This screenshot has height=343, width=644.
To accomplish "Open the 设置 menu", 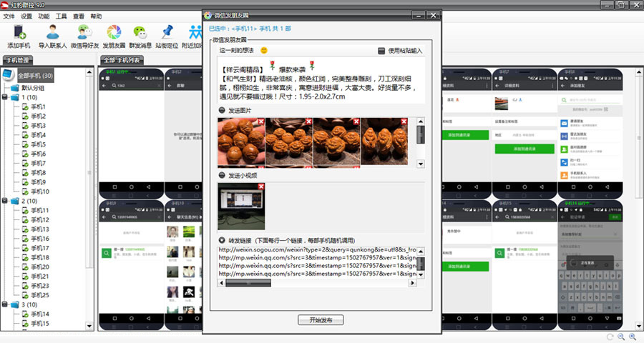I will [x=26, y=16].
